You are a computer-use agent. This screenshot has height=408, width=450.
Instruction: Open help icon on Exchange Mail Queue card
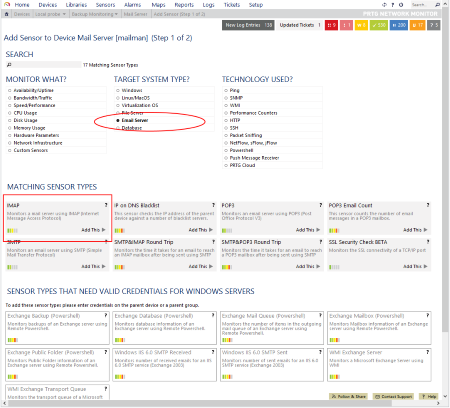pyautogui.click(x=321, y=315)
